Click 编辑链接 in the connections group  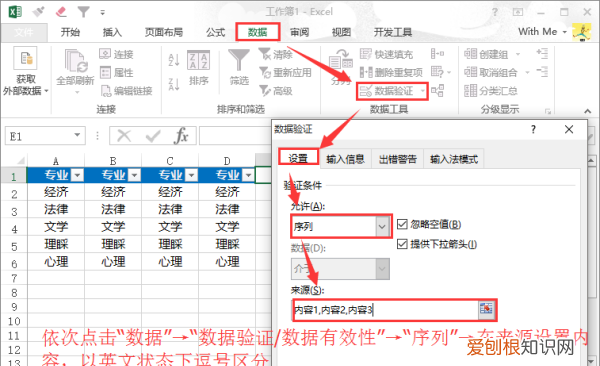coord(126,91)
